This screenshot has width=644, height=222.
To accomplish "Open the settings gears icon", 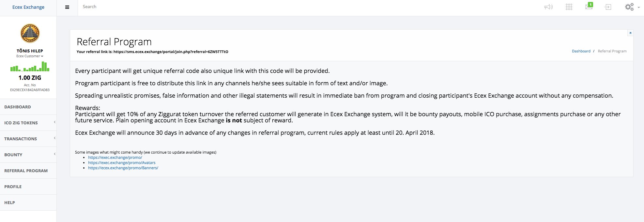I will coord(632,7).
